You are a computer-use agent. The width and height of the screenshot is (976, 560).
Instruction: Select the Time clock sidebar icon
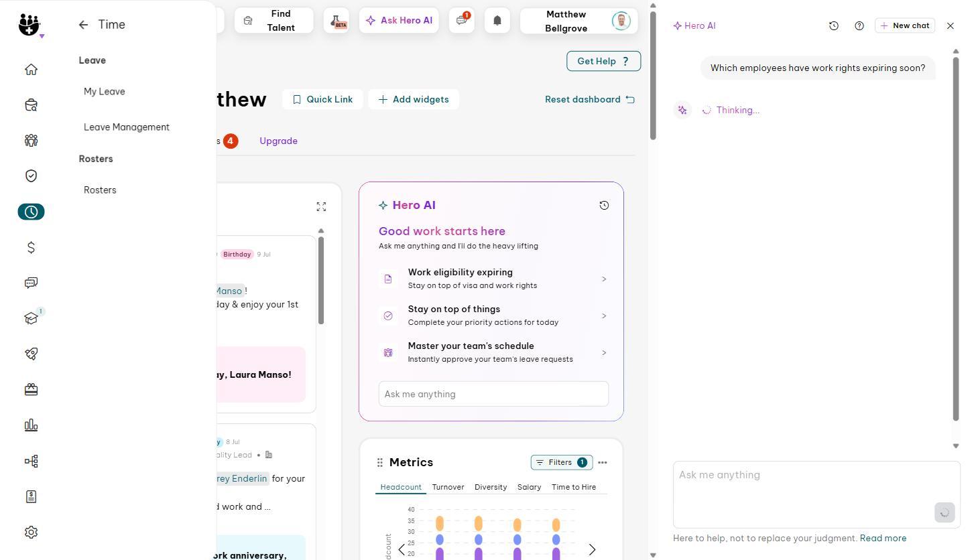click(x=31, y=212)
